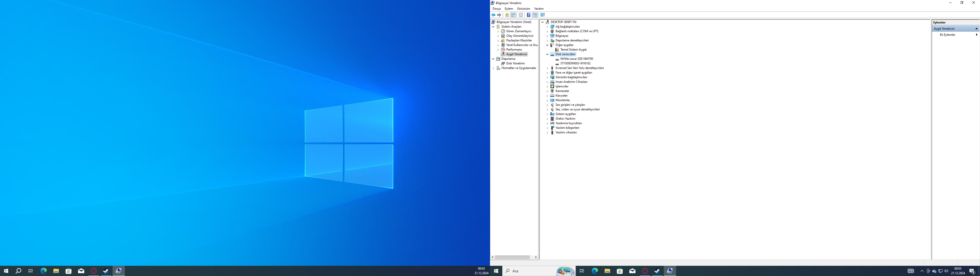This screenshot has width=980, height=276.
Task: Open the Properties toolbar icon
Action: point(521,15)
